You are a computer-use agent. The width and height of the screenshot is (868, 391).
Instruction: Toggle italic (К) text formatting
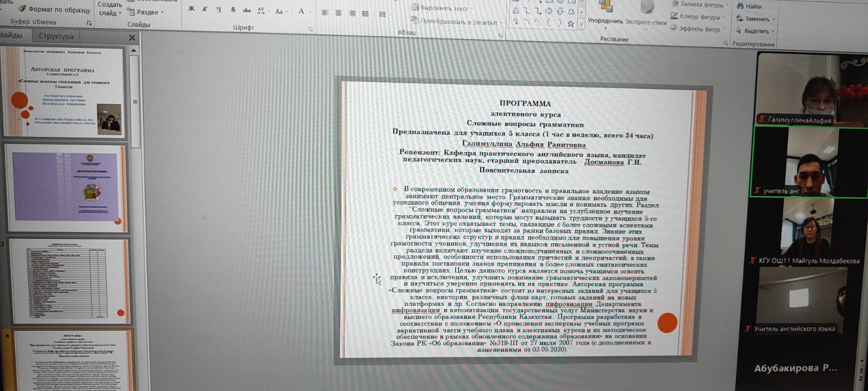pos(205,9)
